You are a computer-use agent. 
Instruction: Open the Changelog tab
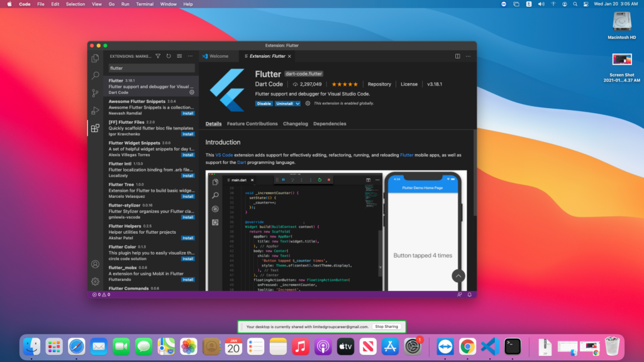click(296, 124)
